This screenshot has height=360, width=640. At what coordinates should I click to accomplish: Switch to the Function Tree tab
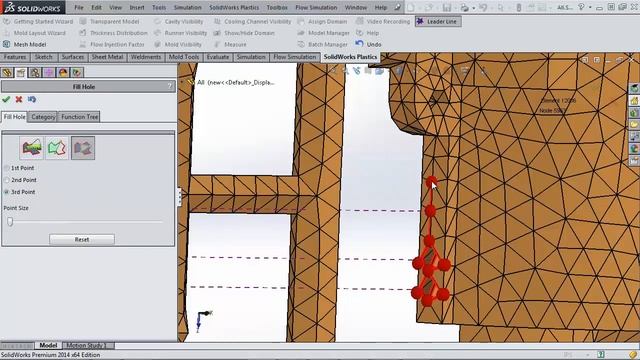point(79,117)
